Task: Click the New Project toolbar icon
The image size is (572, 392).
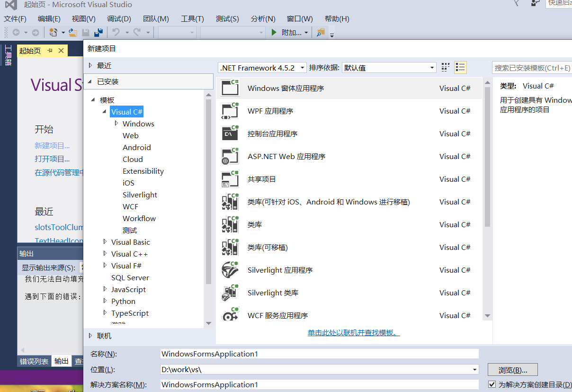Action: 53,32
